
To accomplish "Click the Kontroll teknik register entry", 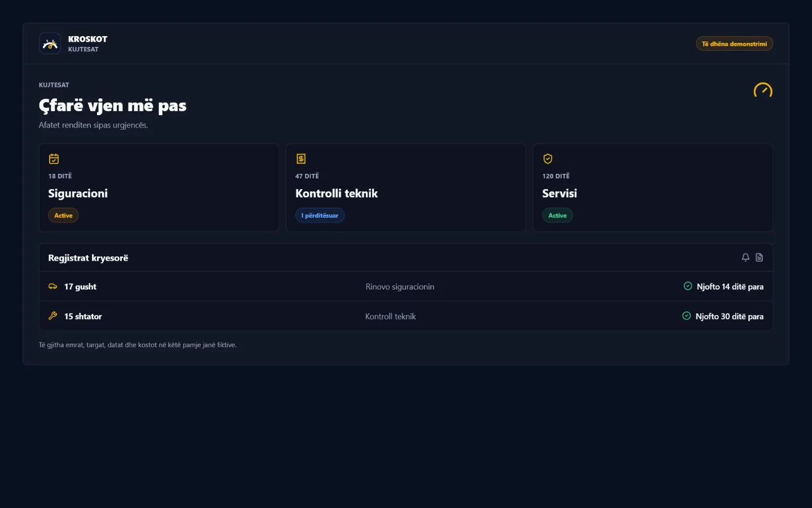I will coord(390,316).
